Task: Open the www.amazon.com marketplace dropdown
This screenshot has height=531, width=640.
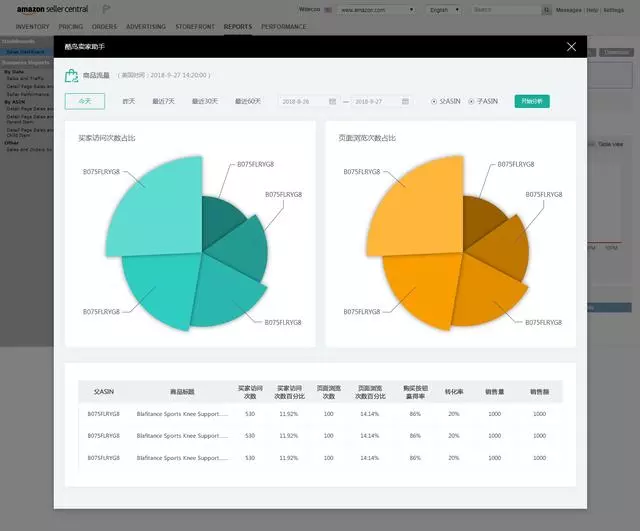Action: [376, 10]
